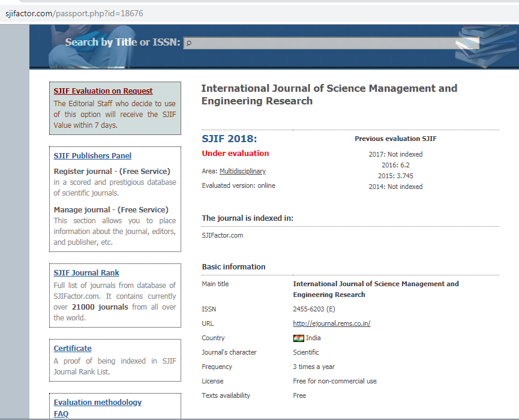Select Manage journal (Free Service)
This screenshot has width=519, height=420.
click(111, 210)
